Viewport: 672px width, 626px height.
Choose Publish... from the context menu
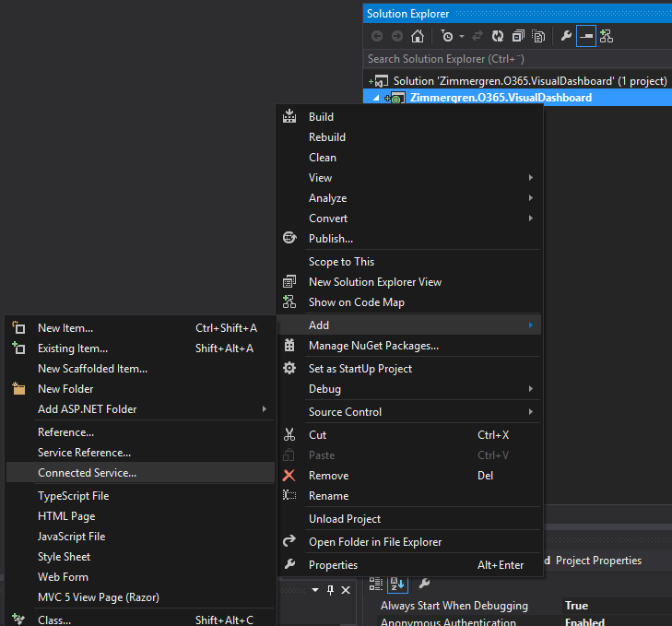click(409, 239)
